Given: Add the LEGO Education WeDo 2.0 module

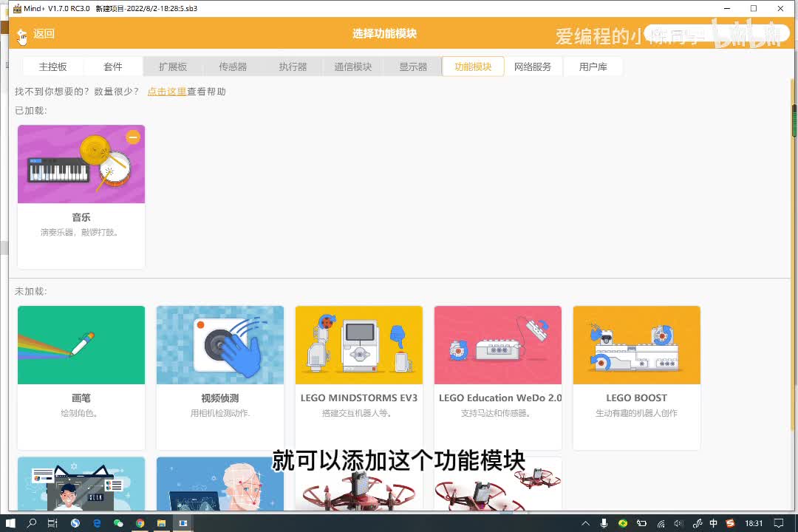Looking at the screenshot, I should pyautogui.click(x=498, y=378).
